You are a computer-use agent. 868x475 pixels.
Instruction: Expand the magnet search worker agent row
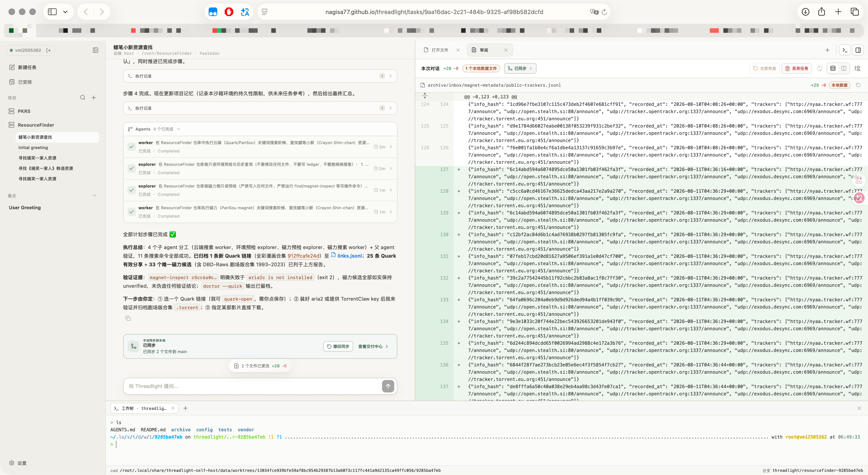(x=260, y=212)
